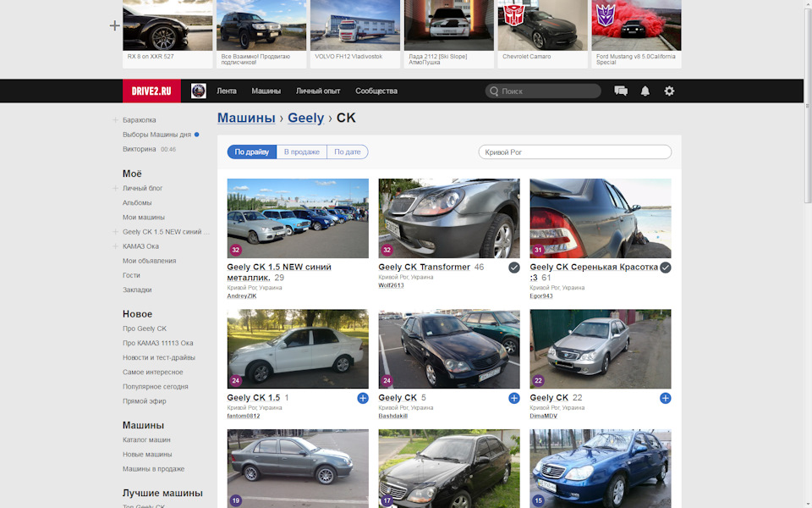Click the user avatar in navigation bar

click(198, 91)
